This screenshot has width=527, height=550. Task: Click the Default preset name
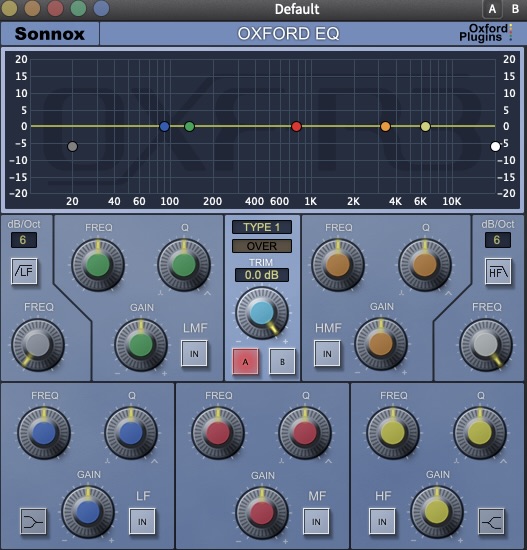pos(297,9)
